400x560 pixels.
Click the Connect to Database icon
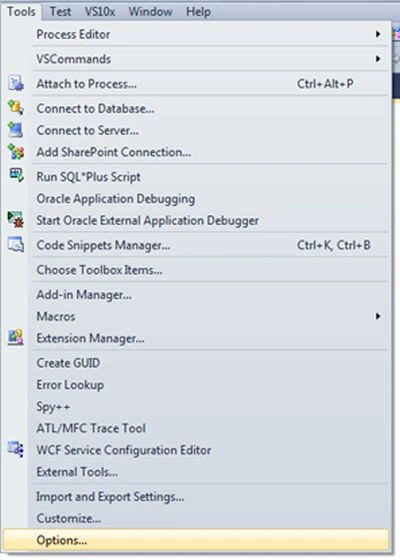16,108
